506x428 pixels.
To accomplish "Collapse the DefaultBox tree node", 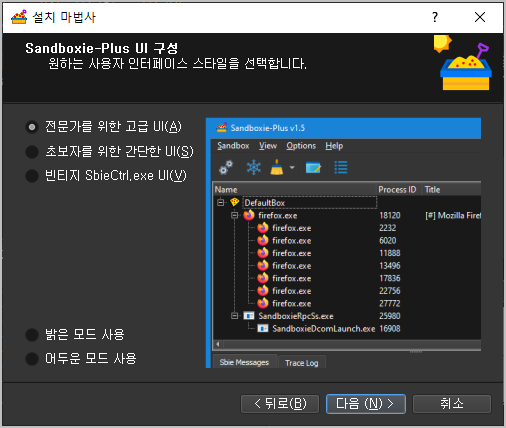I will pyautogui.click(x=221, y=202).
